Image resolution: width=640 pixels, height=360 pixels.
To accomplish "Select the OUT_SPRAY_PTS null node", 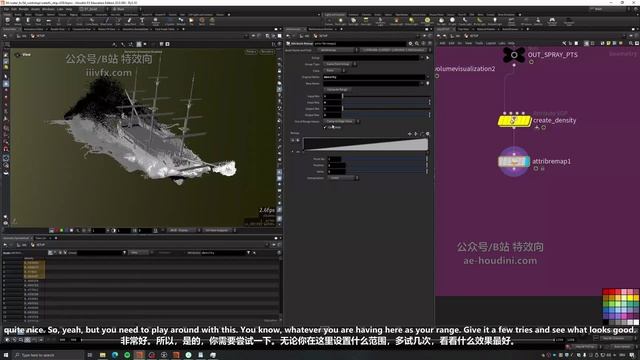I will 514,55.
